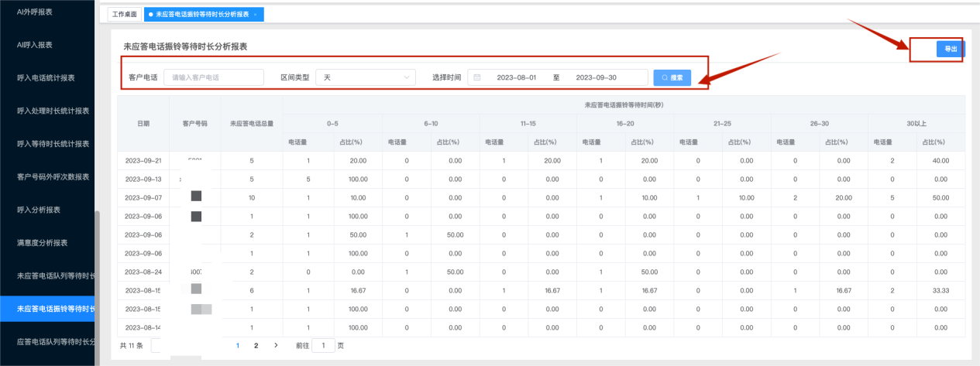Image resolution: width=980 pixels, height=366 pixels.
Task: Click the 40.00 percentage cell
Action: pos(941,160)
